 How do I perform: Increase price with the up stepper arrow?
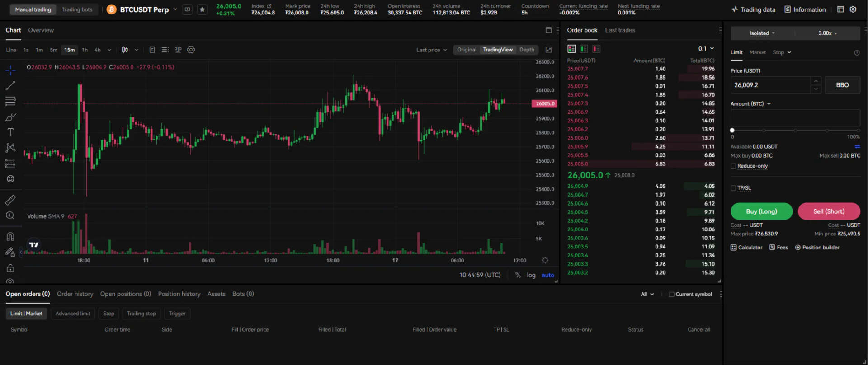(816, 81)
